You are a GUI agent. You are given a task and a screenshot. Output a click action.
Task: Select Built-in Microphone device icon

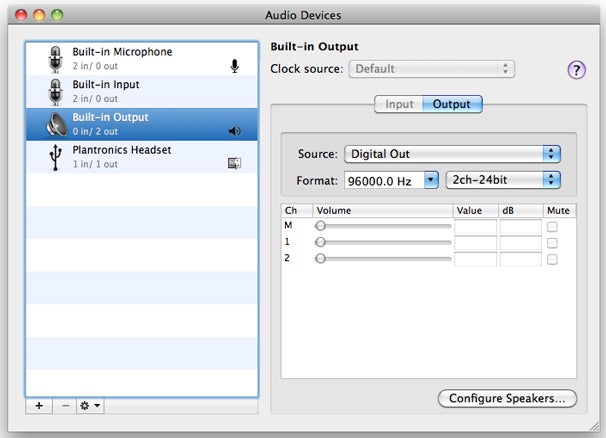coord(56,59)
